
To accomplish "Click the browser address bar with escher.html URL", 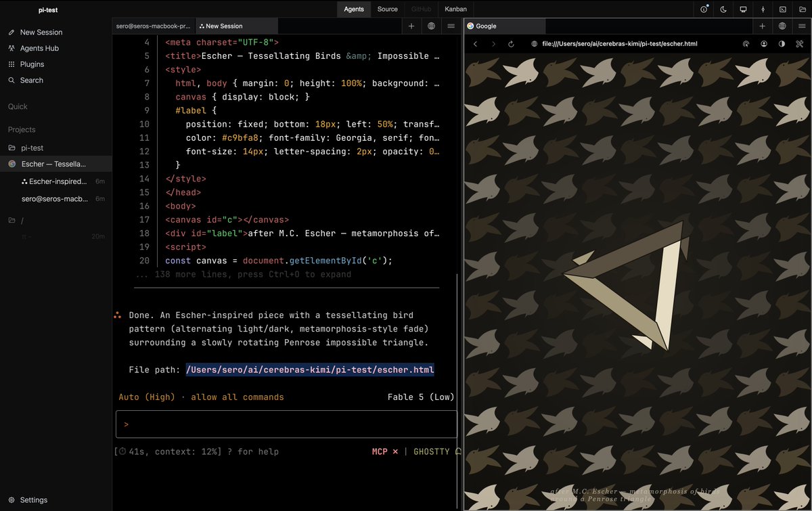I will coord(620,43).
